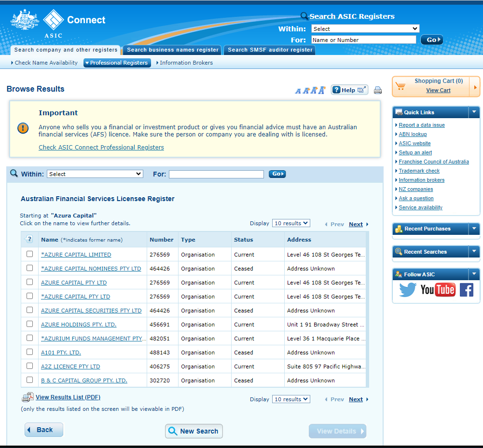Collapse the Follow ASIC panel arrow

tap(474, 274)
